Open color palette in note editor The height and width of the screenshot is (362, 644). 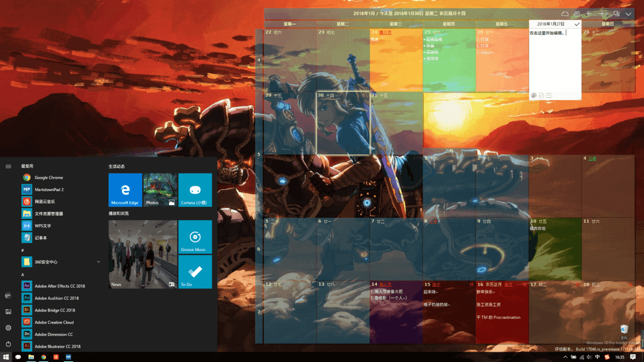(x=534, y=95)
